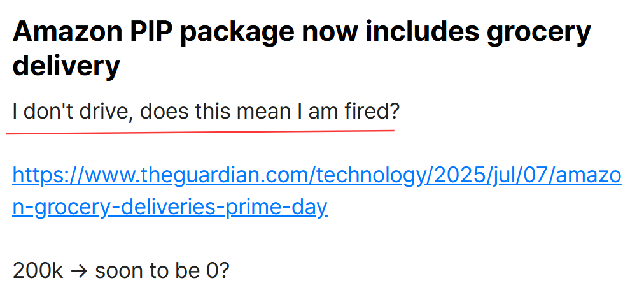
Task: Click 'soon to be 0?' text
Action: click(162, 271)
